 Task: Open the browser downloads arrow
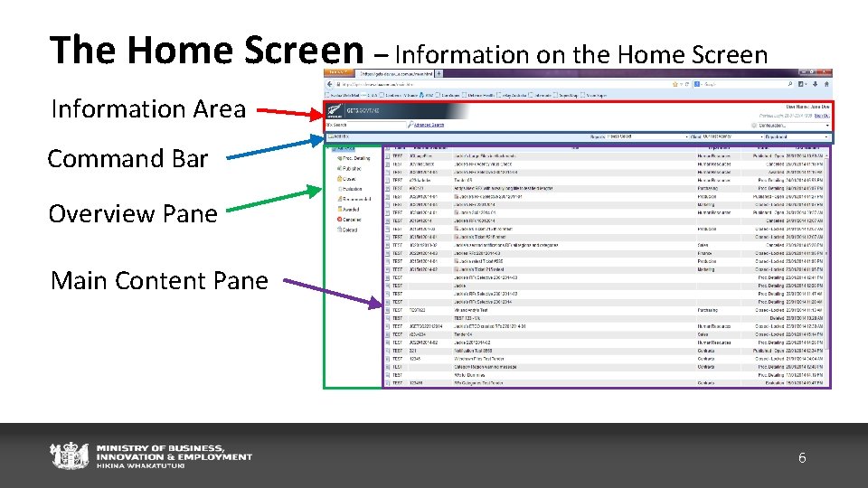pyautogui.click(x=815, y=84)
